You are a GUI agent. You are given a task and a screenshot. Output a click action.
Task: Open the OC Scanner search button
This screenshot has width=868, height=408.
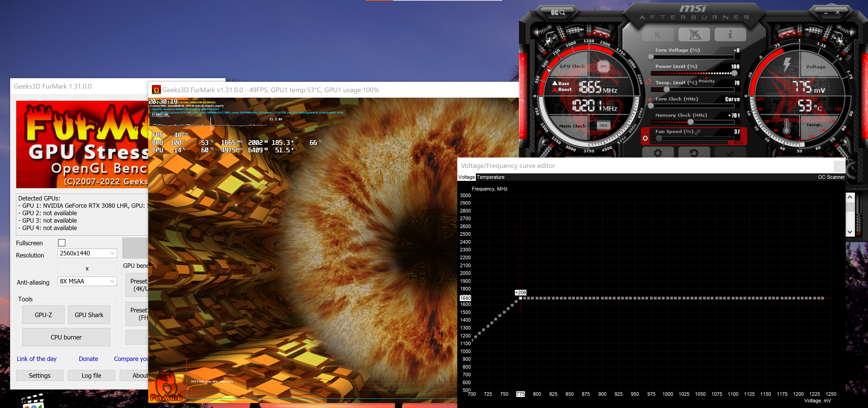pos(558,12)
